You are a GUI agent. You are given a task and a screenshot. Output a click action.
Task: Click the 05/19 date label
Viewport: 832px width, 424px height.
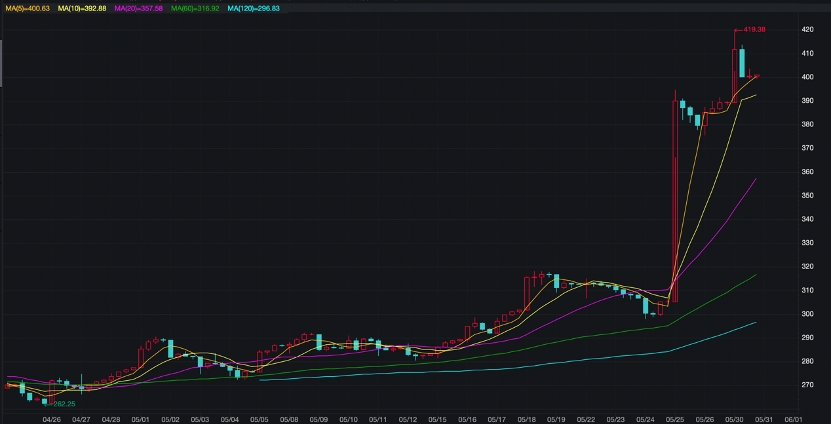coord(556,419)
